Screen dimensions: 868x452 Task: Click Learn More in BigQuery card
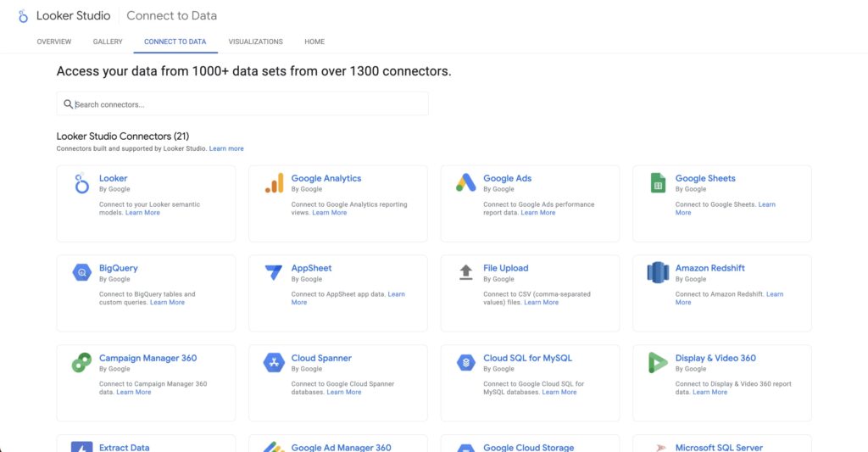(167, 303)
